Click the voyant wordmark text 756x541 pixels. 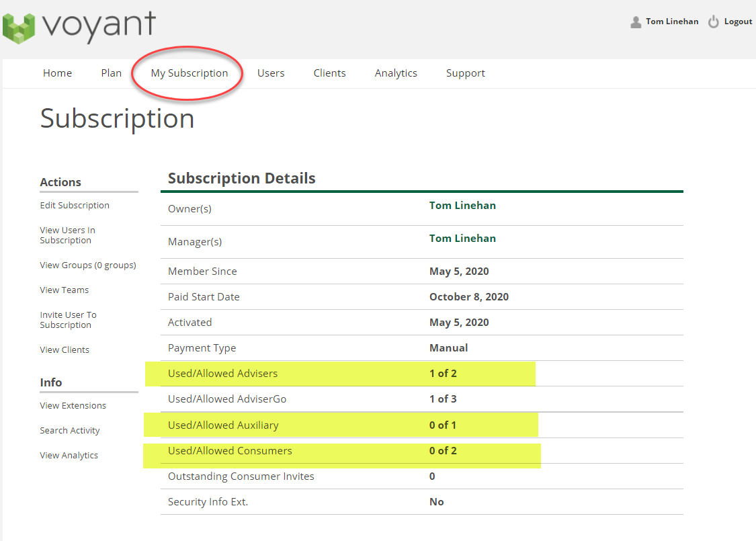coord(99,26)
